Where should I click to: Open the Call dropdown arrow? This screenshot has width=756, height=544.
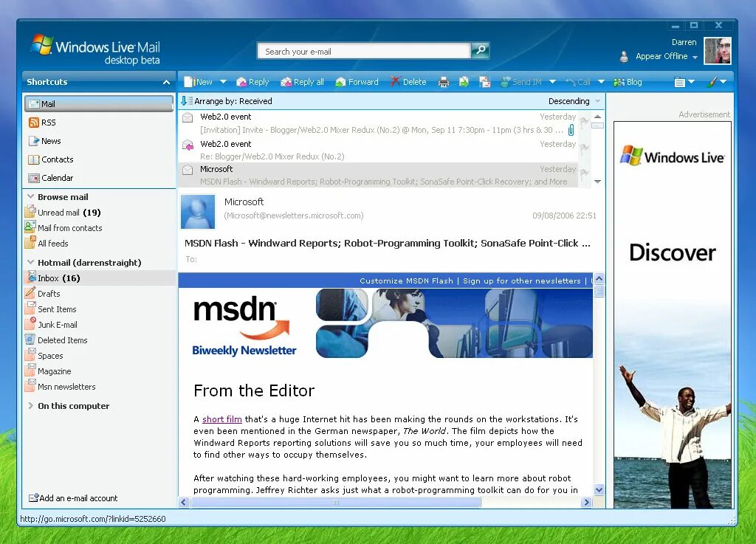tap(601, 82)
